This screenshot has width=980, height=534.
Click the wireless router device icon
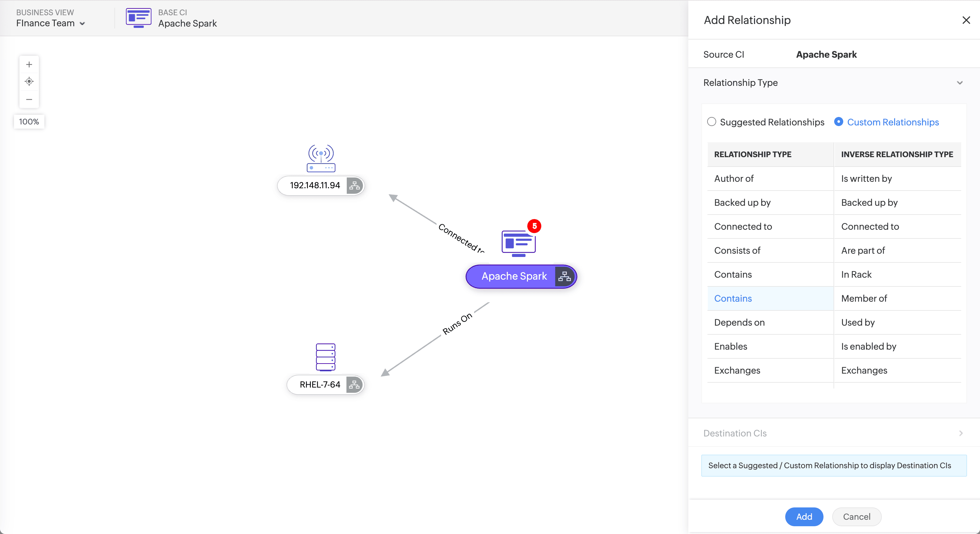click(x=321, y=158)
